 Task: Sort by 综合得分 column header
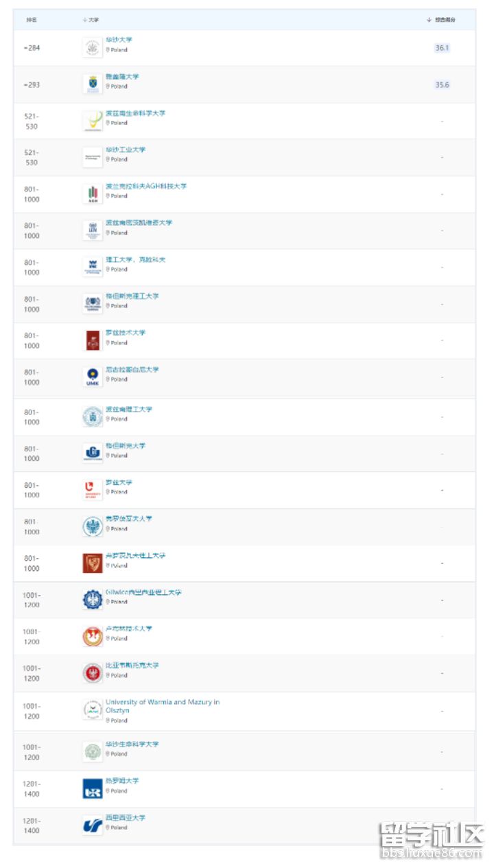click(x=442, y=20)
